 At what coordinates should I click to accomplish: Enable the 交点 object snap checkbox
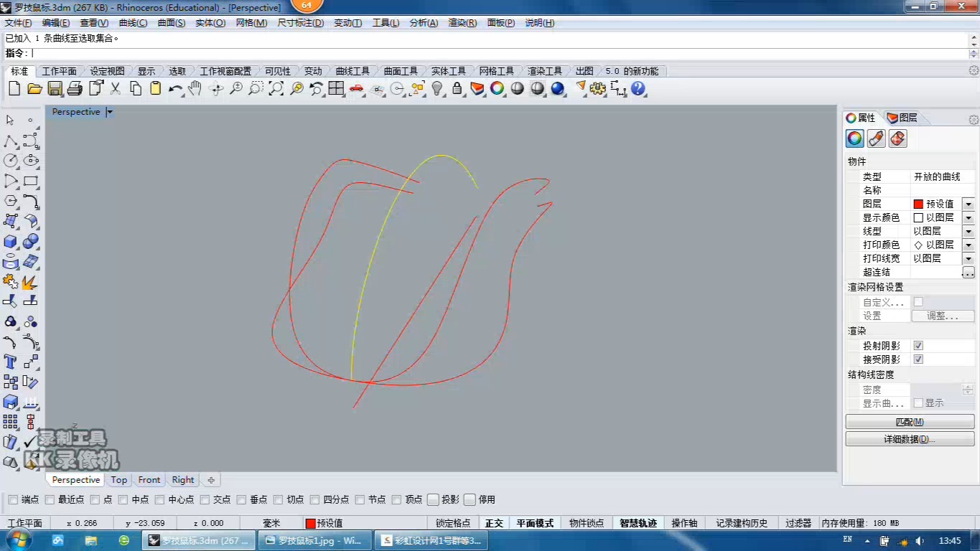point(205,500)
